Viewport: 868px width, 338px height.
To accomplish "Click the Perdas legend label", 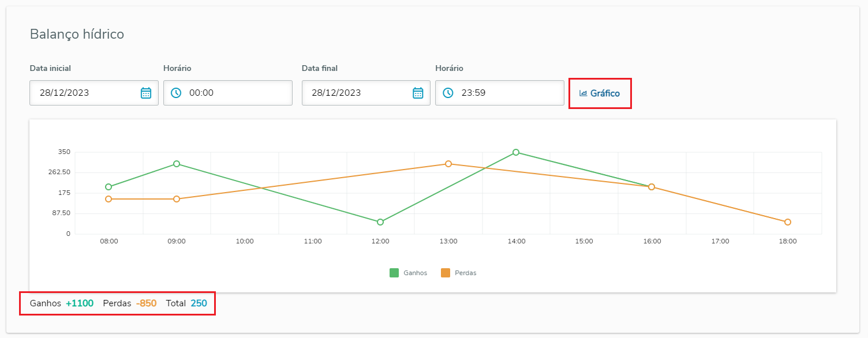I will tap(465, 273).
